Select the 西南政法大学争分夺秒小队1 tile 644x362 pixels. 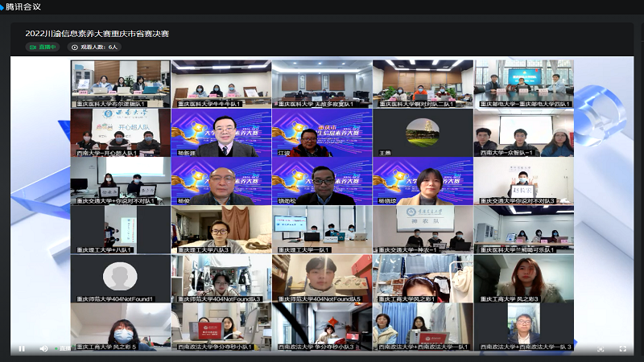pos(221,327)
